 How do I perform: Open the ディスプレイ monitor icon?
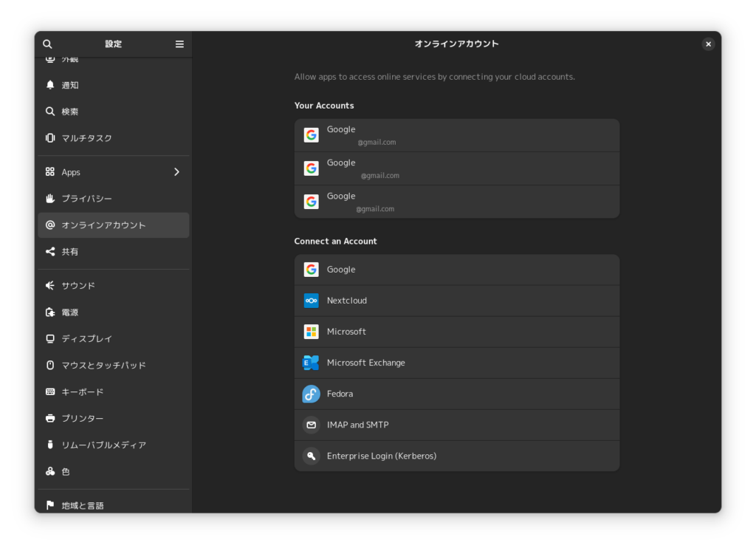(x=50, y=339)
